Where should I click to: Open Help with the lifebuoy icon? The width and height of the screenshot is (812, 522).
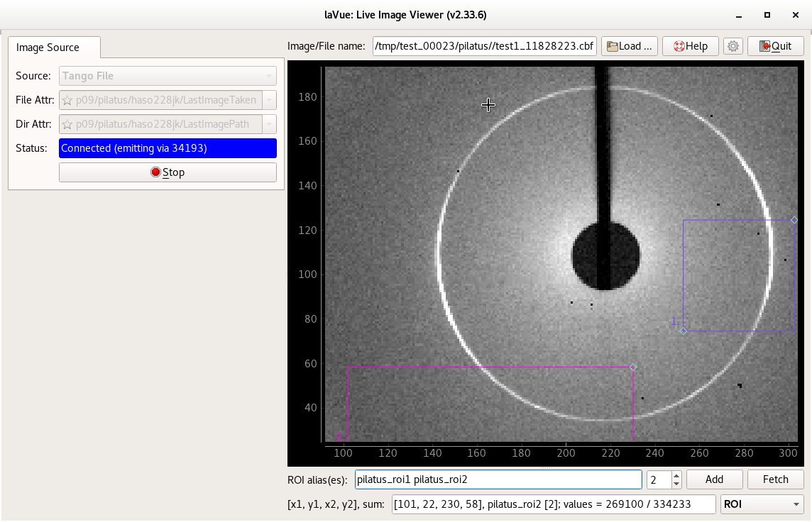coord(690,46)
